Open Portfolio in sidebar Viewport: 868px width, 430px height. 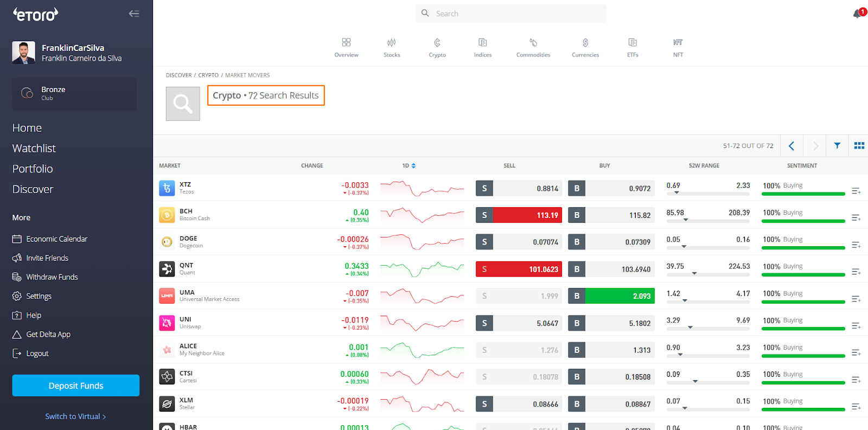click(x=33, y=169)
